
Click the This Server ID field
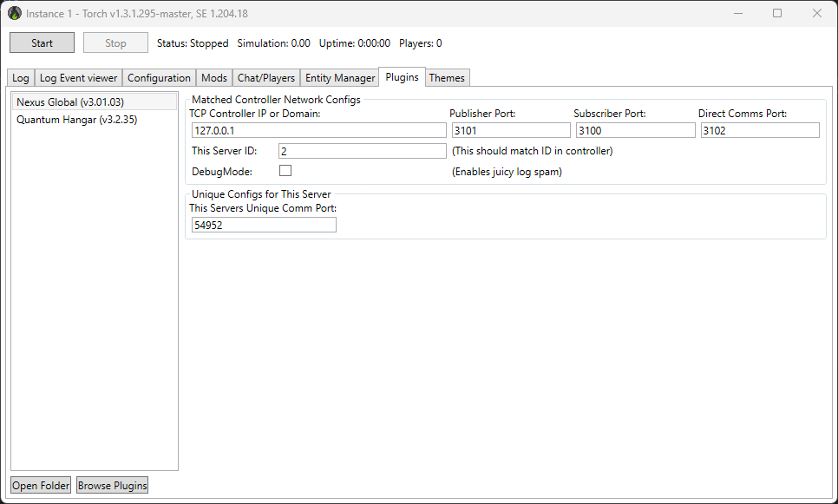pos(361,151)
